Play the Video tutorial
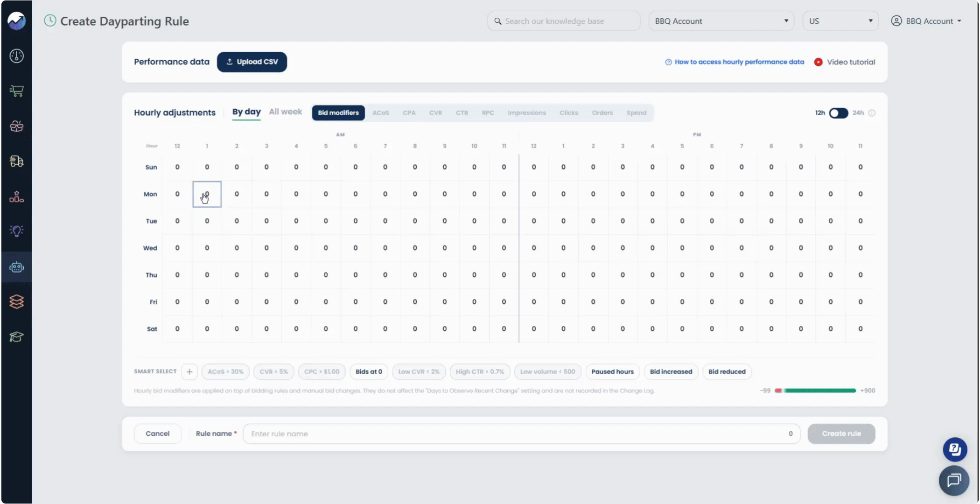Image resolution: width=980 pixels, height=504 pixels. pyautogui.click(x=845, y=62)
